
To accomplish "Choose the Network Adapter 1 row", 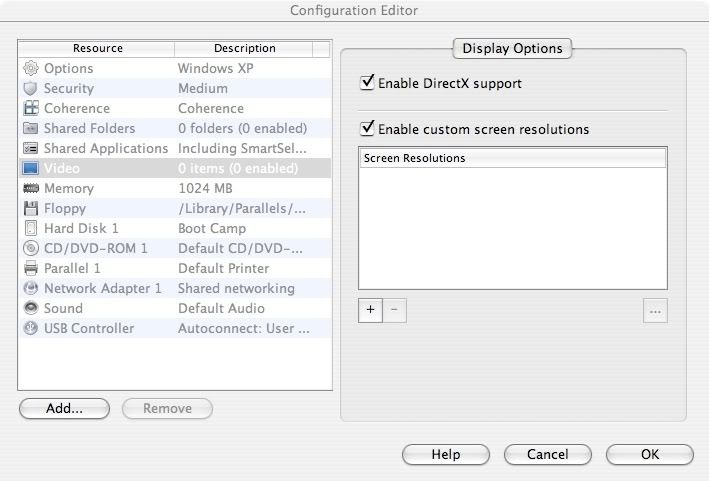I will 102,288.
